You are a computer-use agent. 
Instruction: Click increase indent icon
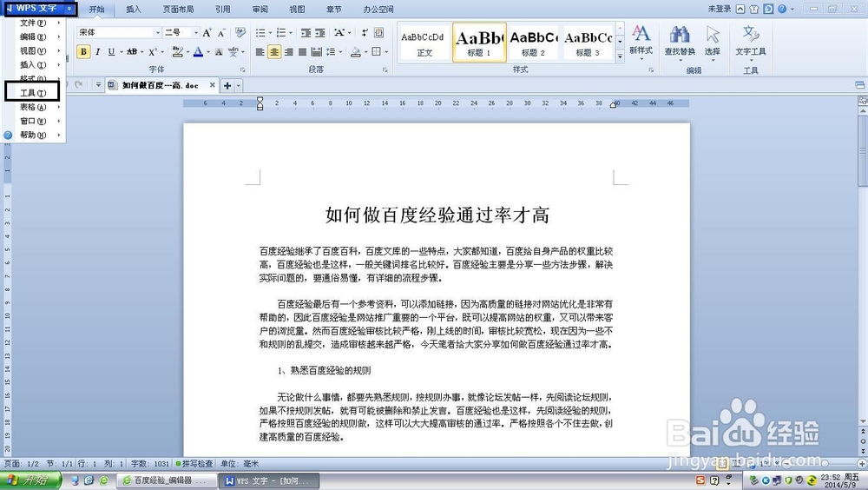(x=320, y=33)
